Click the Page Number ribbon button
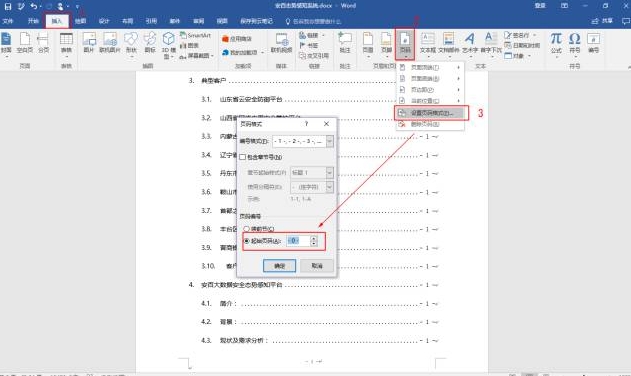Viewport: 631px width, 376px height. tap(405, 43)
